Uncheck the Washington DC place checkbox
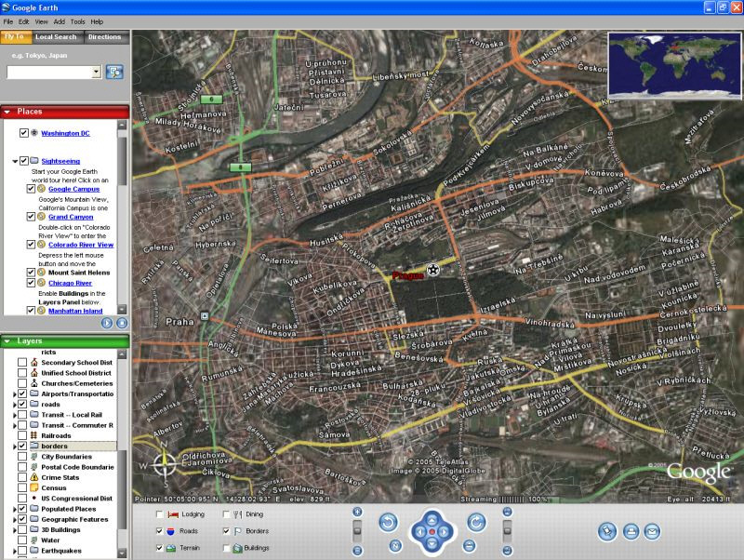Screen dimensions: 744x560 pyautogui.click(x=24, y=133)
